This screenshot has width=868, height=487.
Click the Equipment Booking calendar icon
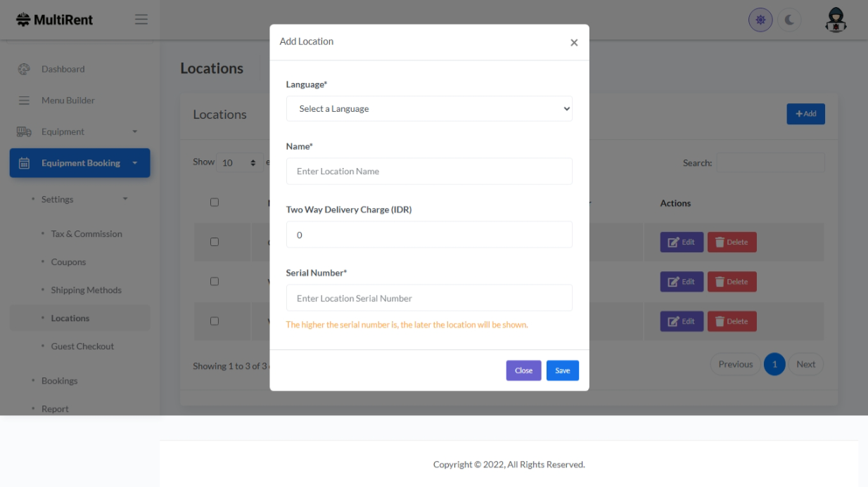pyautogui.click(x=24, y=163)
